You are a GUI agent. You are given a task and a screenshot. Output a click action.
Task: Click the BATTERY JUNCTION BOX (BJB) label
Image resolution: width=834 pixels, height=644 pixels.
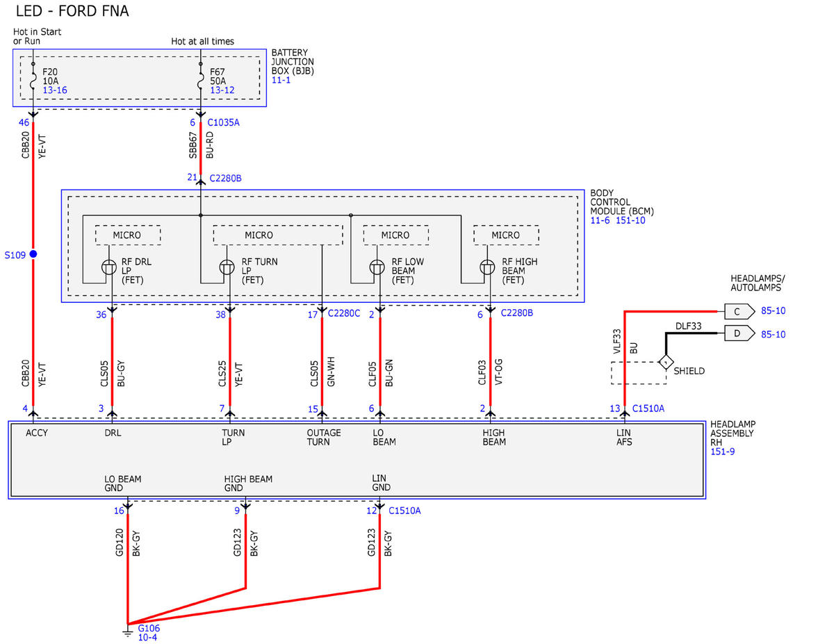tap(293, 62)
